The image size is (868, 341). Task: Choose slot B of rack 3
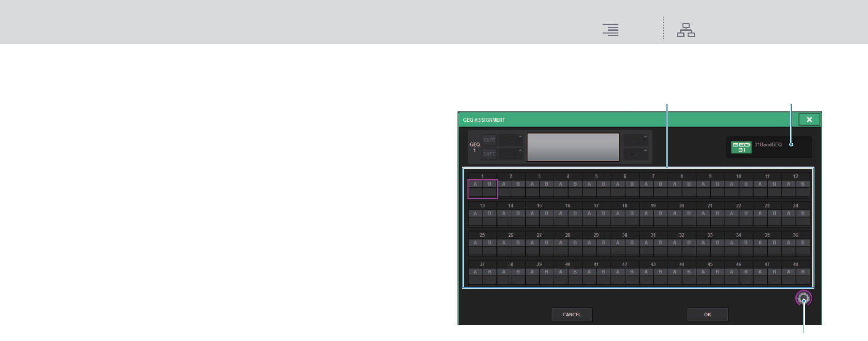[x=546, y=189]
